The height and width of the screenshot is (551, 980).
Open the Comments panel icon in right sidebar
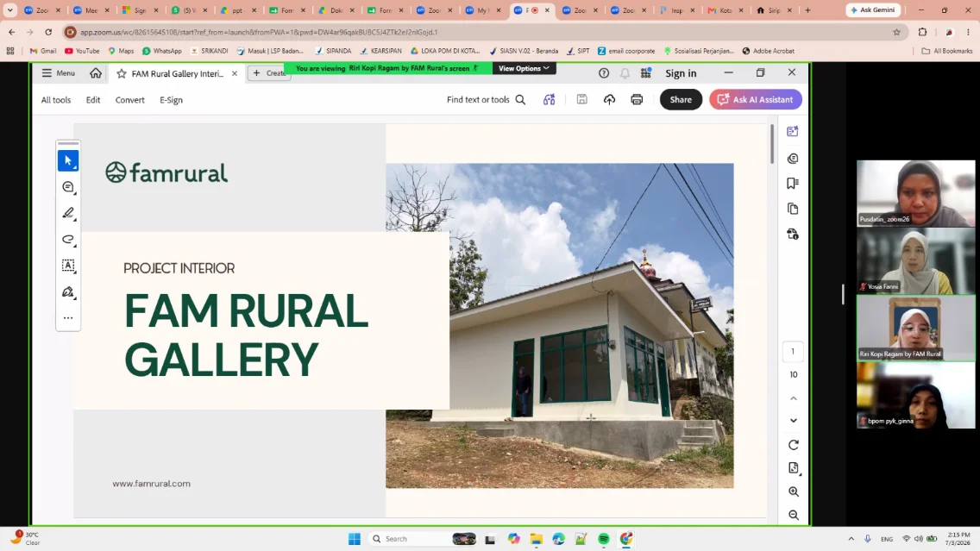tap(793, 159)
